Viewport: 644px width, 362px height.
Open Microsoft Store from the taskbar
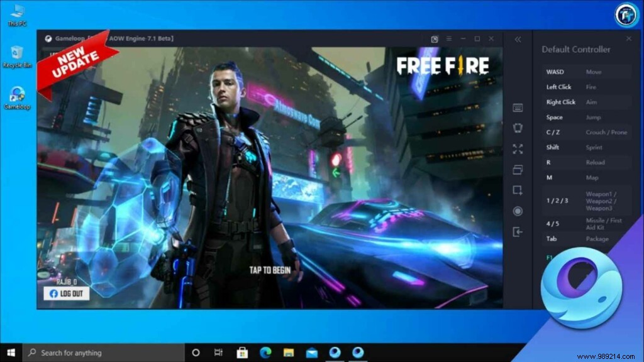(242, 353)
